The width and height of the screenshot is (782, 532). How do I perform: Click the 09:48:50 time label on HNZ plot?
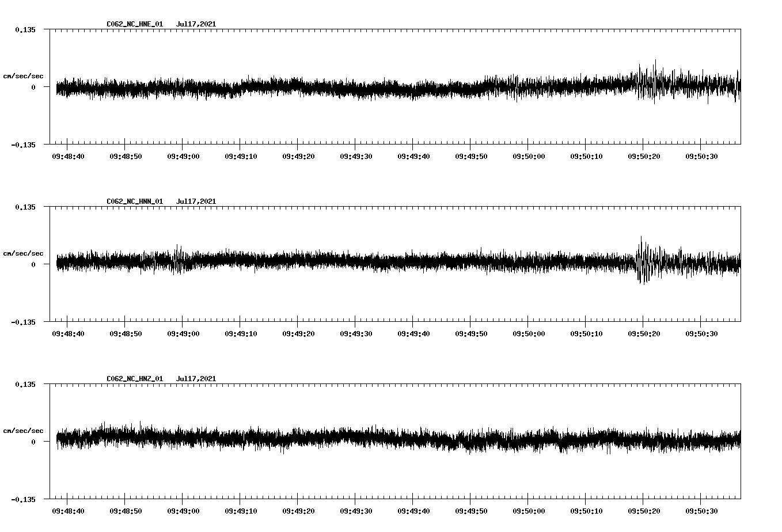click(x=126, y=511)
